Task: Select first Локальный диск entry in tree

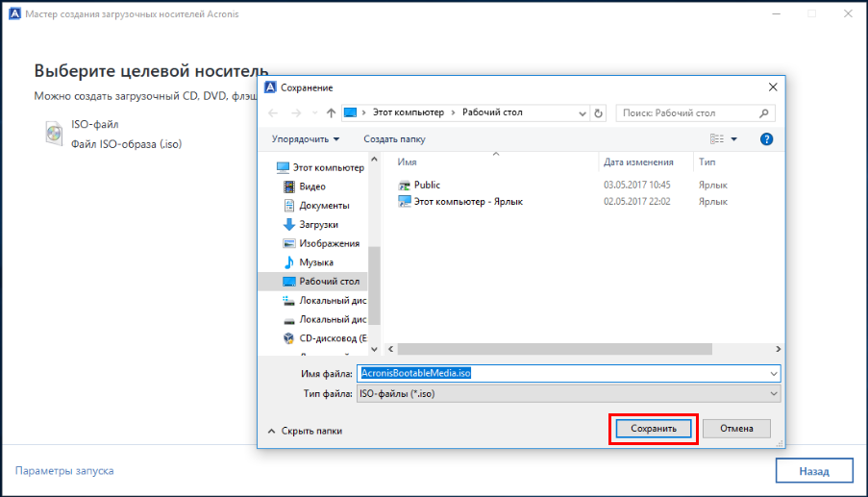Action: click(324, 301)
